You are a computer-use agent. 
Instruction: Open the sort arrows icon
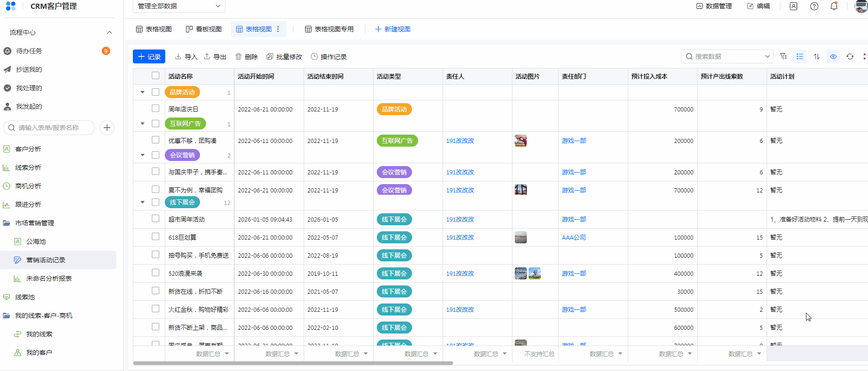817,56
